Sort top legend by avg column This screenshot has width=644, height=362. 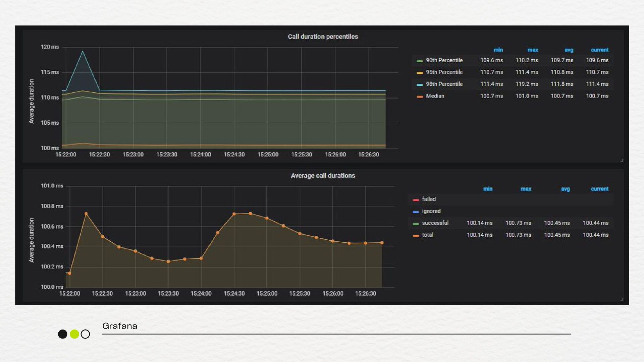(x=569, y=50)
